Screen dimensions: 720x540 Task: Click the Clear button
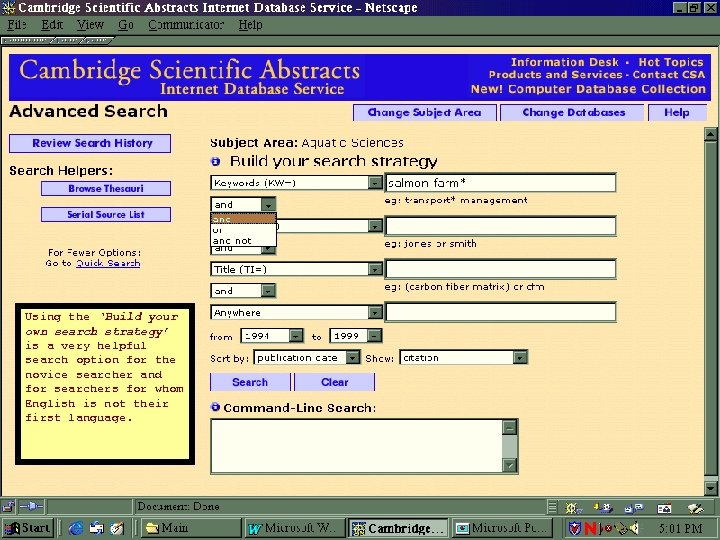[335, 382]
